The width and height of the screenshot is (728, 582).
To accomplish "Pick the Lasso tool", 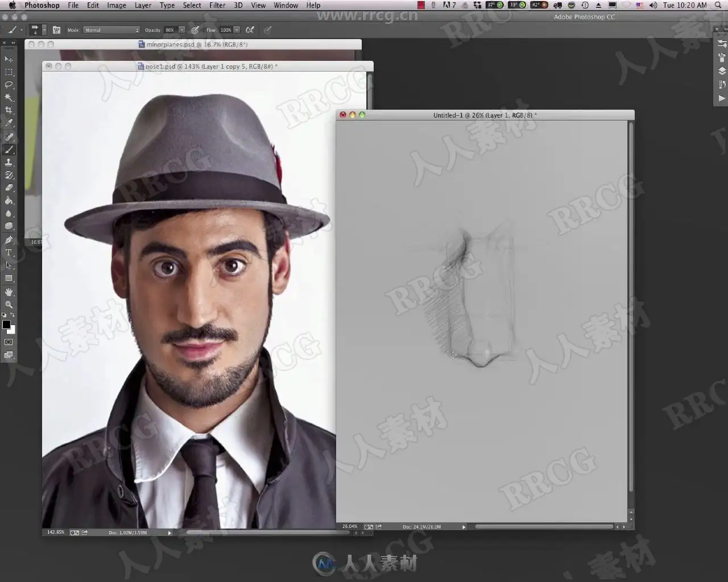I will click(x=9, y=85).
